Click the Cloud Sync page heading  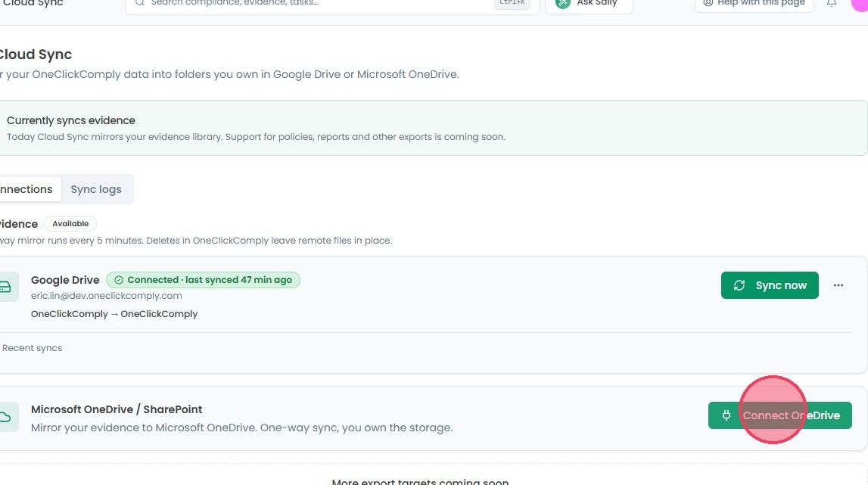[x=36, y=54]
